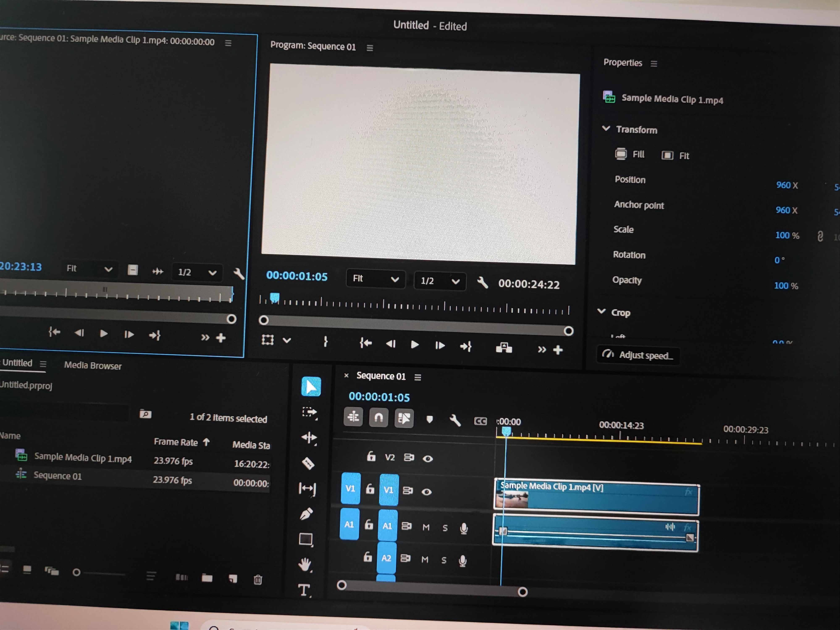Select the Hand tool
The height and width of the screenshot is (630, 840).
click(x=305, y=564)
